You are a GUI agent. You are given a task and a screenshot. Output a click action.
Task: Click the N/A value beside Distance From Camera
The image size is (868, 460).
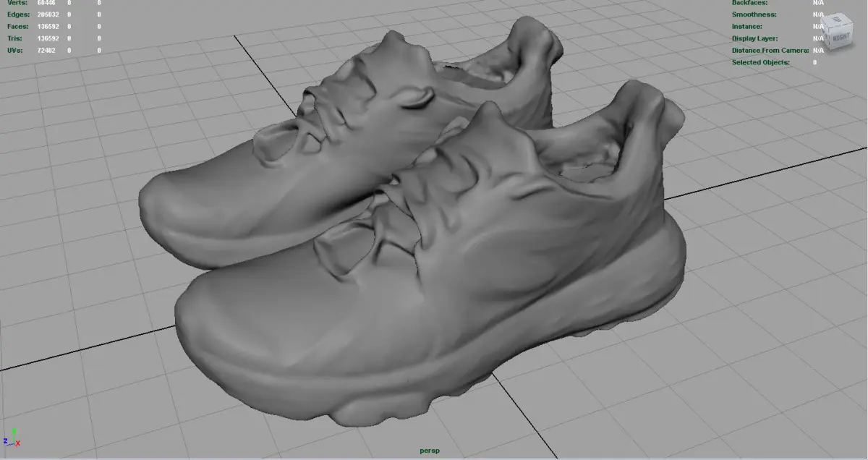tap(818, 51)
